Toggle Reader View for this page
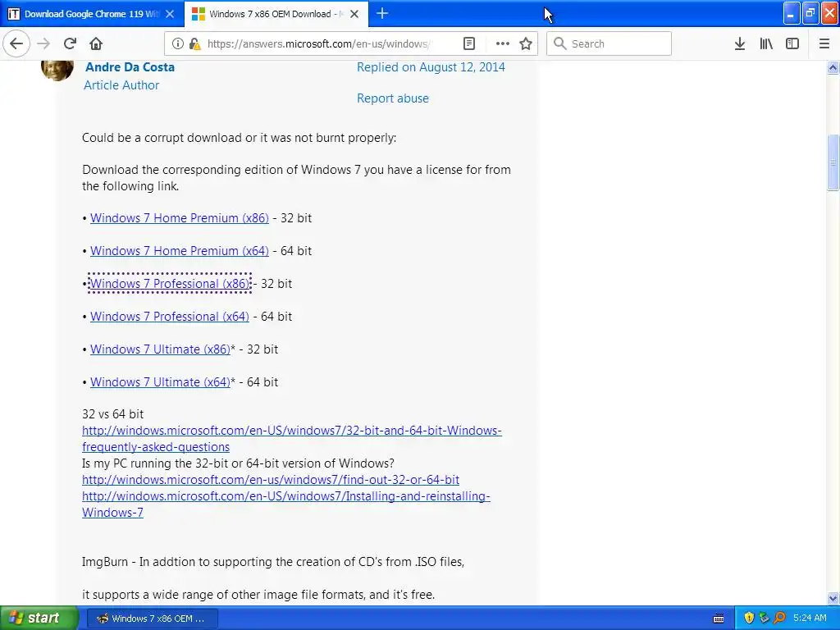 (468, 43)
